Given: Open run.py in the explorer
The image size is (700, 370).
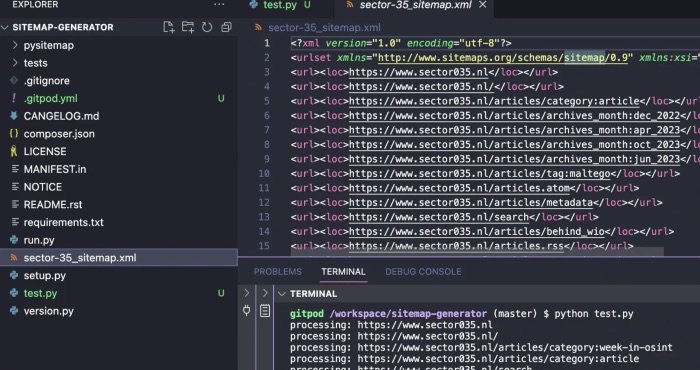Looking at the screenshot, I should pos(39,240).
